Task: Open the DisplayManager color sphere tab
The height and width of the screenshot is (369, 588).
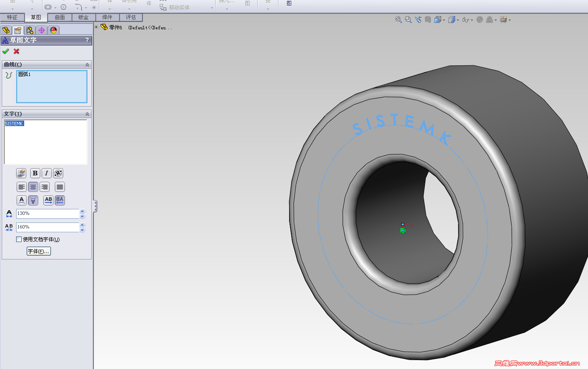Action: point(53,30)
